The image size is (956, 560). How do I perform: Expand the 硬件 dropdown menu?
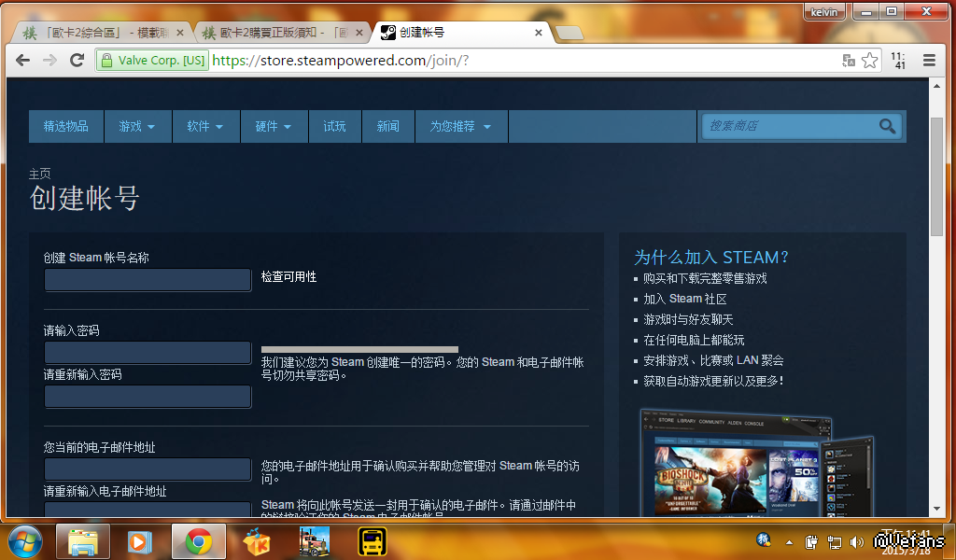coord(274,127)
